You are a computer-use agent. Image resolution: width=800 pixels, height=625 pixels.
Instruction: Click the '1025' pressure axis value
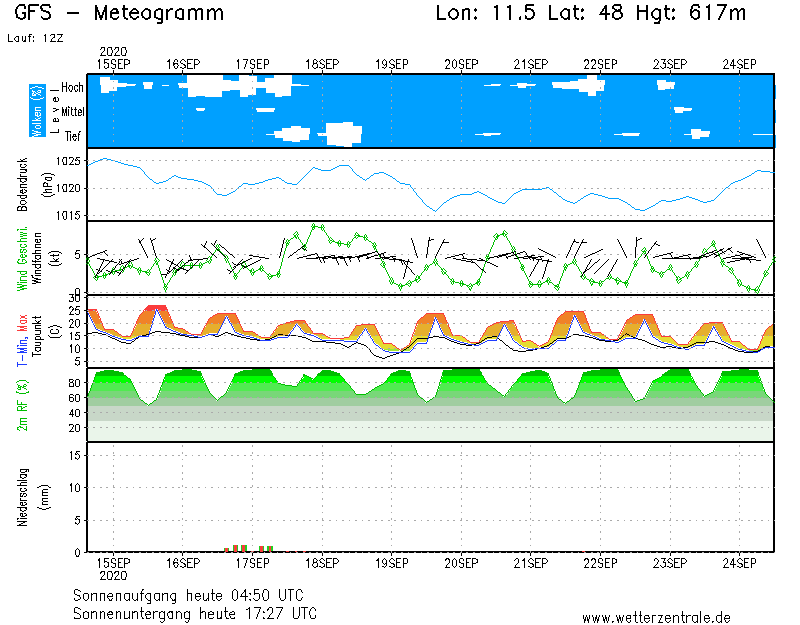click(68, 161)
